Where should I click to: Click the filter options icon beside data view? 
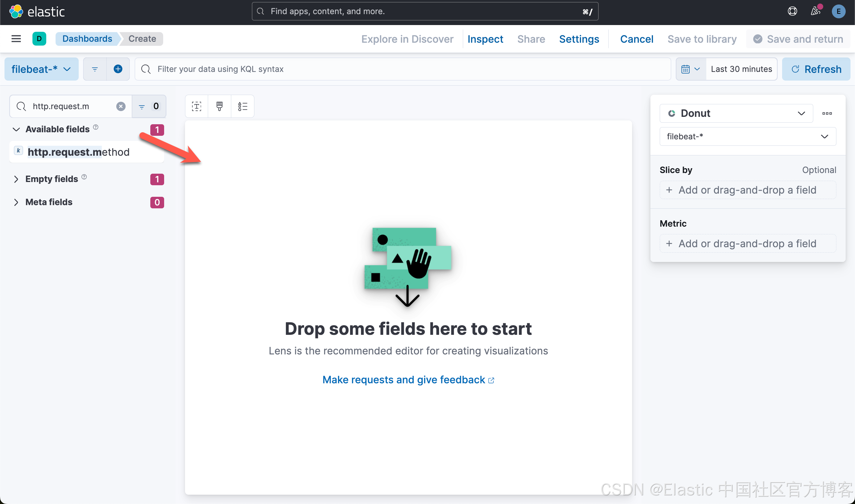95,69
